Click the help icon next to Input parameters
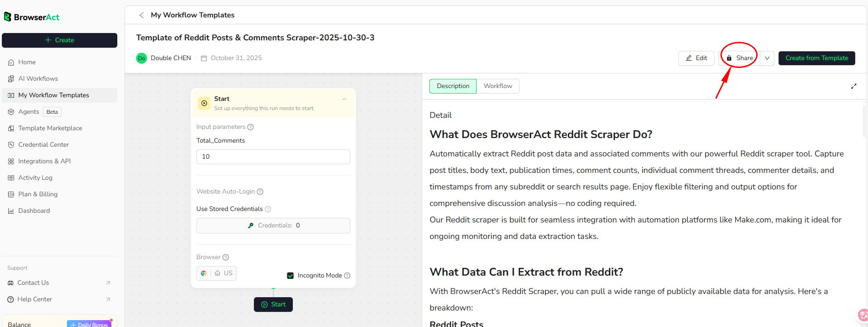The image size is (868, 327). coord(250,127)
